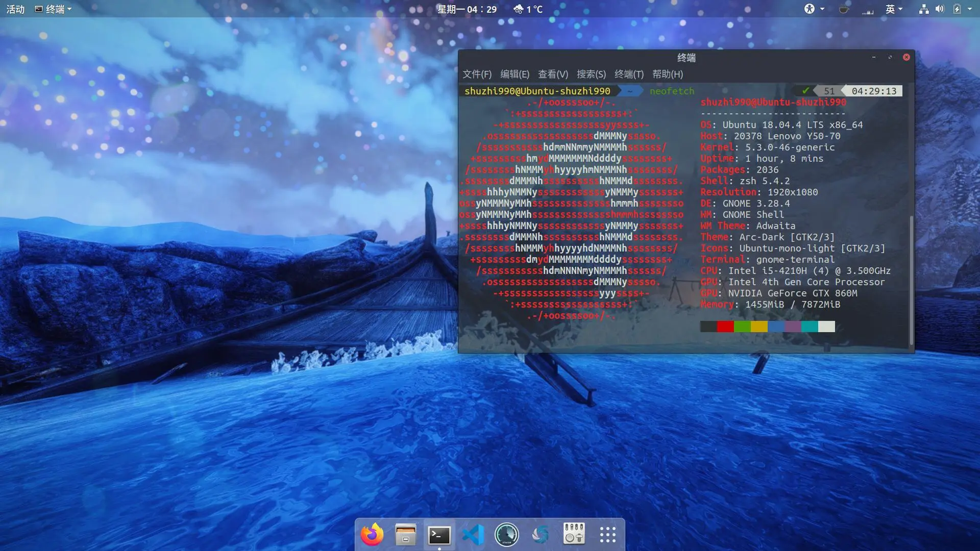Viewport: 980px width, 551px height.
Task: Open the 搜索(S) menu
Action: click(x=591, y=74)
